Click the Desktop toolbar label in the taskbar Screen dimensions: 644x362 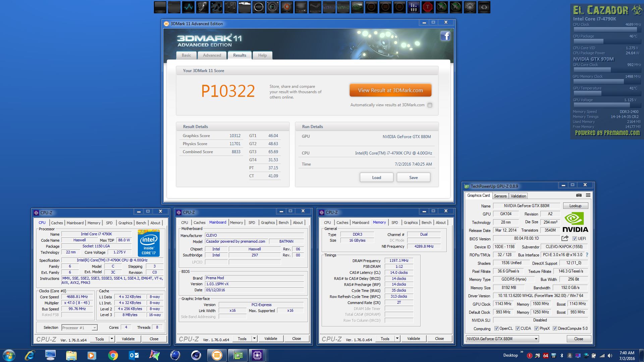(x=511, y=355)
